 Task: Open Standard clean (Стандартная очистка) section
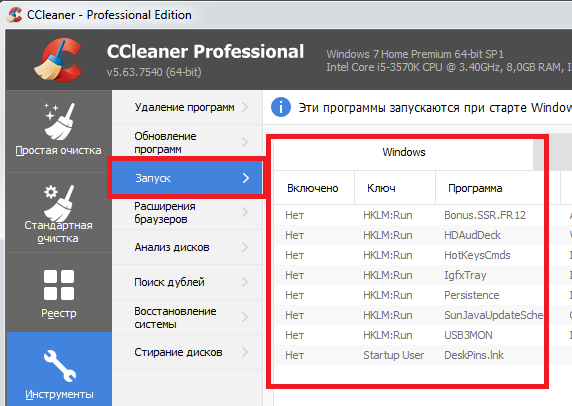58,213
